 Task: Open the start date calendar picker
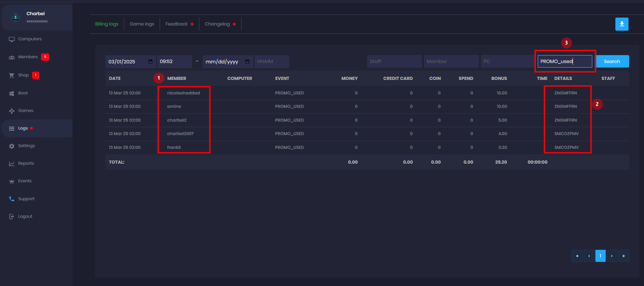pyautogui.click(x=150, y=62)
